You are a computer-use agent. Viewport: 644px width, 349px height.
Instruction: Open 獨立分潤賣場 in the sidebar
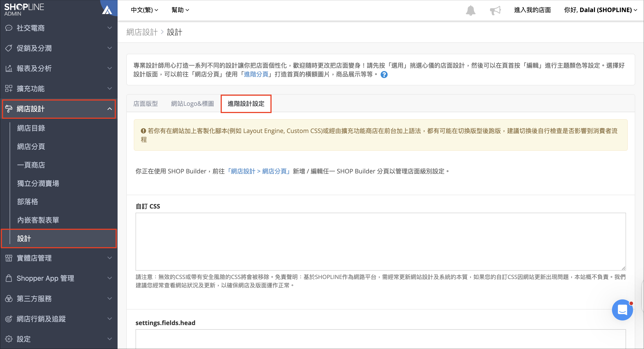click(38, 183)
